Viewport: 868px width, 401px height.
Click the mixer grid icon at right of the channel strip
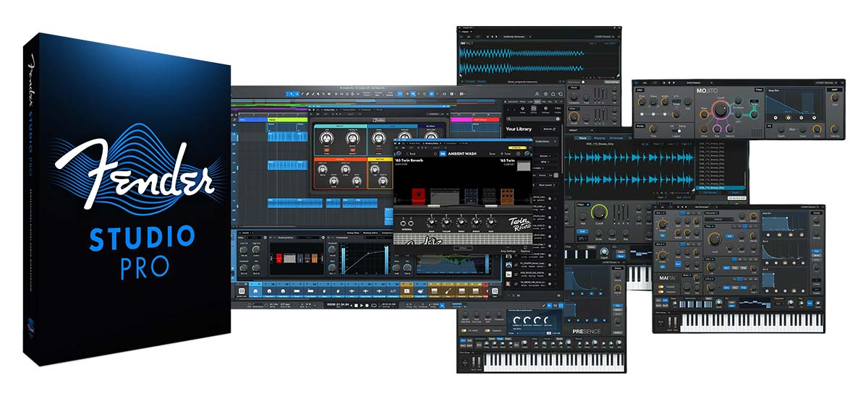pyautogui.click(x=495, y=291)
